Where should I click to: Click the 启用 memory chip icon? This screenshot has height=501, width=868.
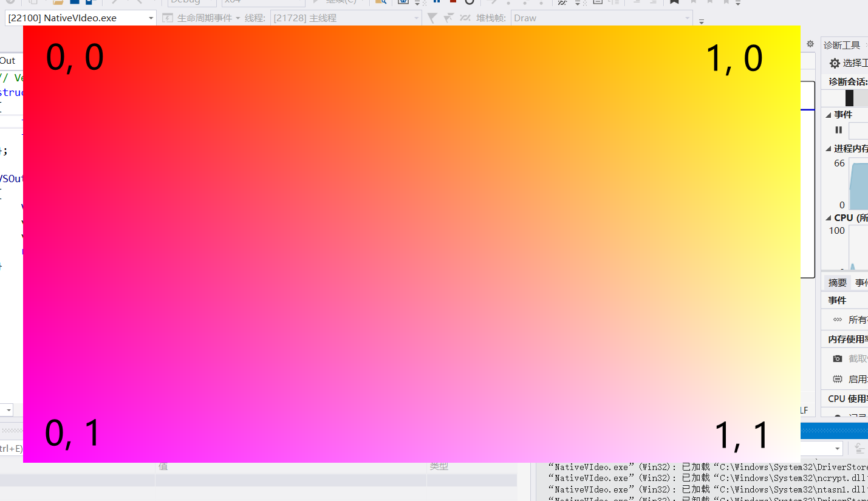click(x=838, y=379)
